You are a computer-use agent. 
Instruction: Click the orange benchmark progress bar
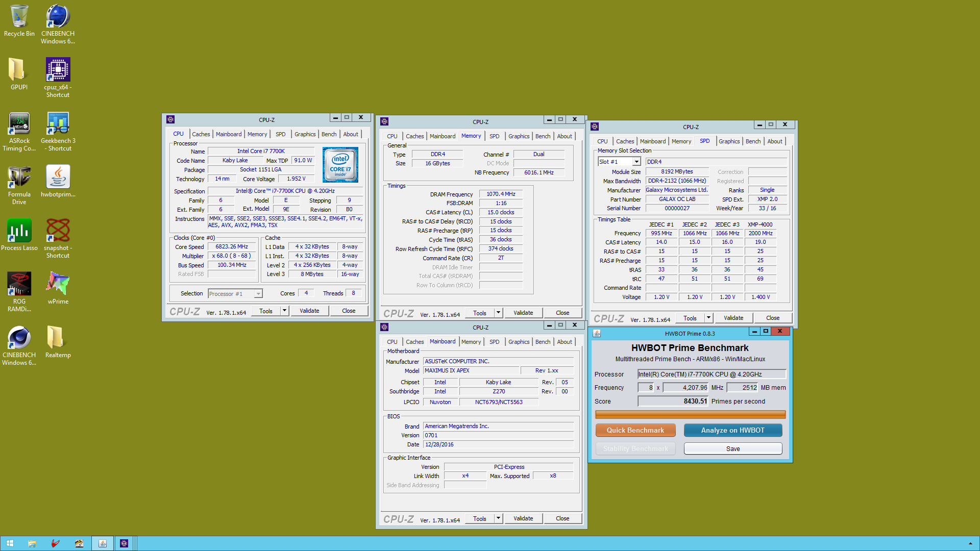pos(691,414)
